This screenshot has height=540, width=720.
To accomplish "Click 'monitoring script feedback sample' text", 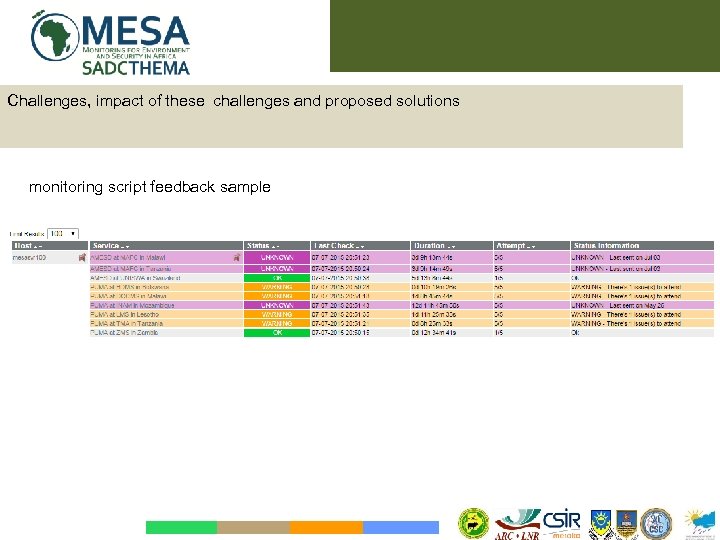I will [150, 187].
